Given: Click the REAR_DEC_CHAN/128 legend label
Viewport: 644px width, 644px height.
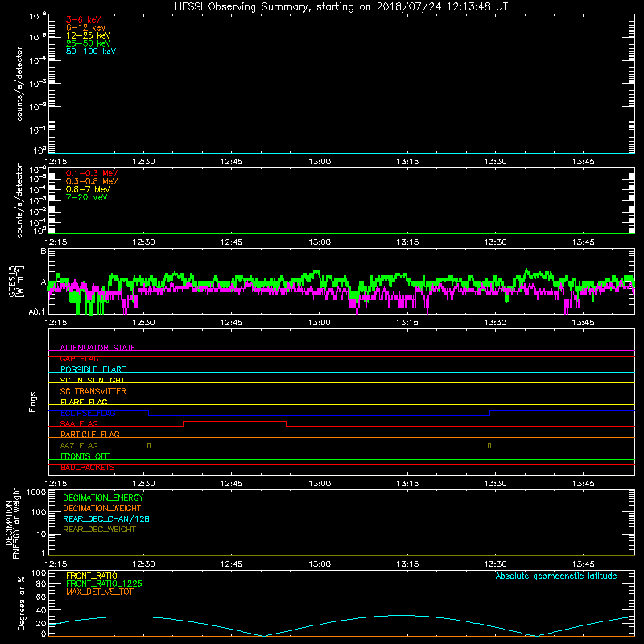Looking at the screenshot, I should (106, 518).
